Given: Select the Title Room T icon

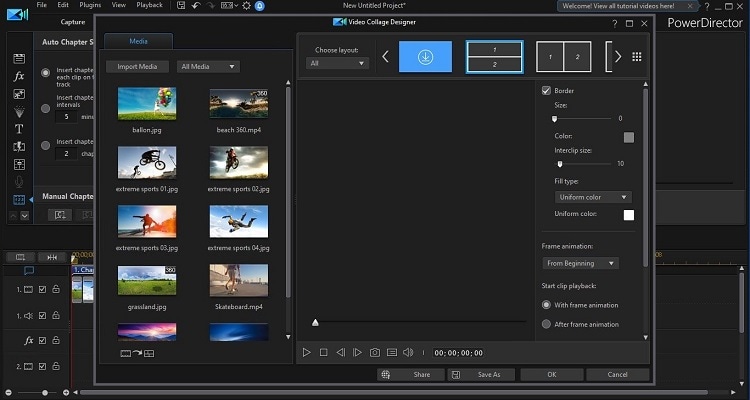Looking at the screenshot, I should (x=19, y=128).
